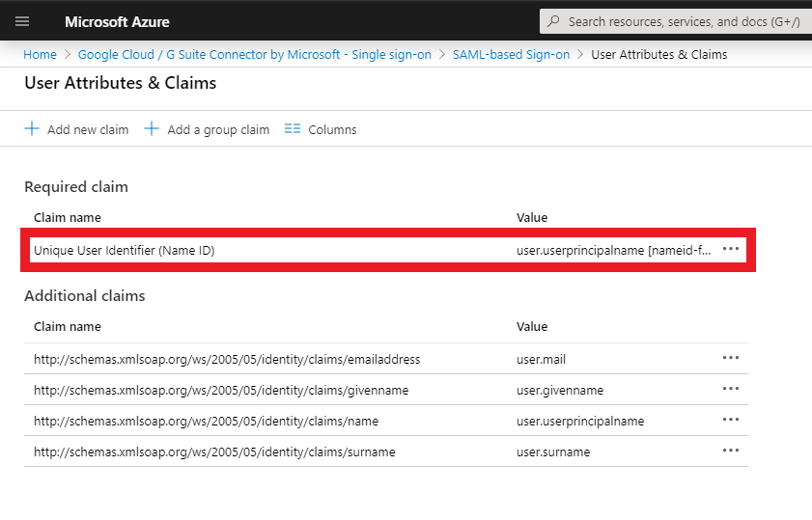Navigate to SAML-based Sign-on breadcrumb
This screenshot has height=520, width=812.
click(511, 55)
